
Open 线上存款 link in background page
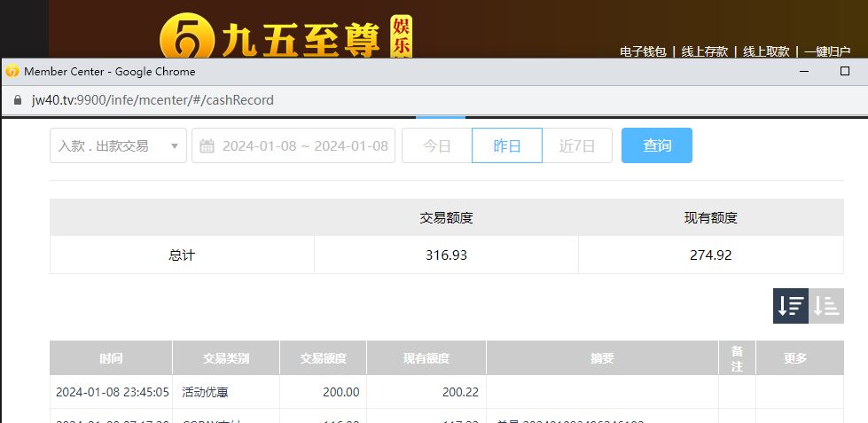click(x=704, y=51)
